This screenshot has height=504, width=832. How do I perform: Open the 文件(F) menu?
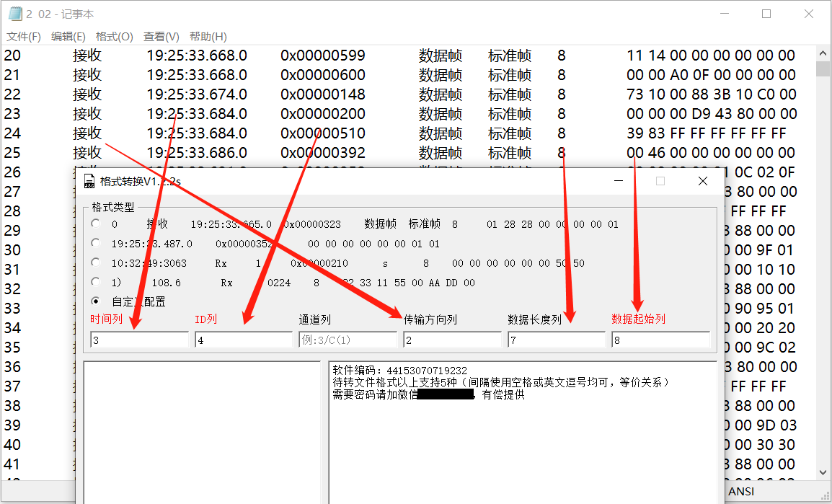[24, 36]
